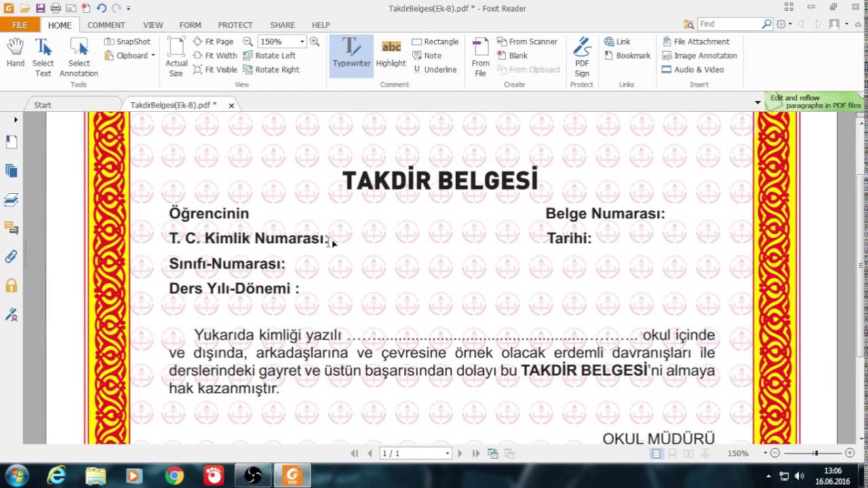This screenshot has width=868, height=488.
Task: Open PDF Sign tool
Action: 582,56
